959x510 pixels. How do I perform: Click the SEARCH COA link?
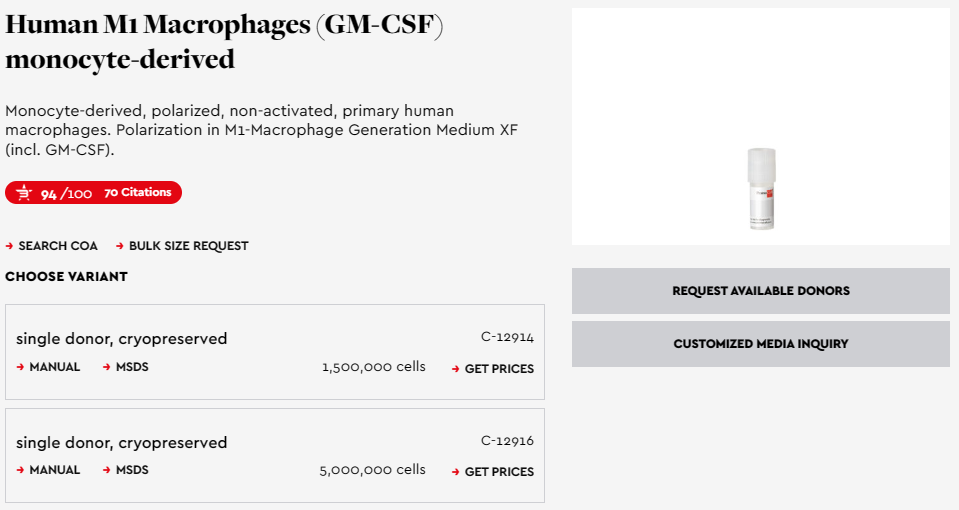(57, 246)
